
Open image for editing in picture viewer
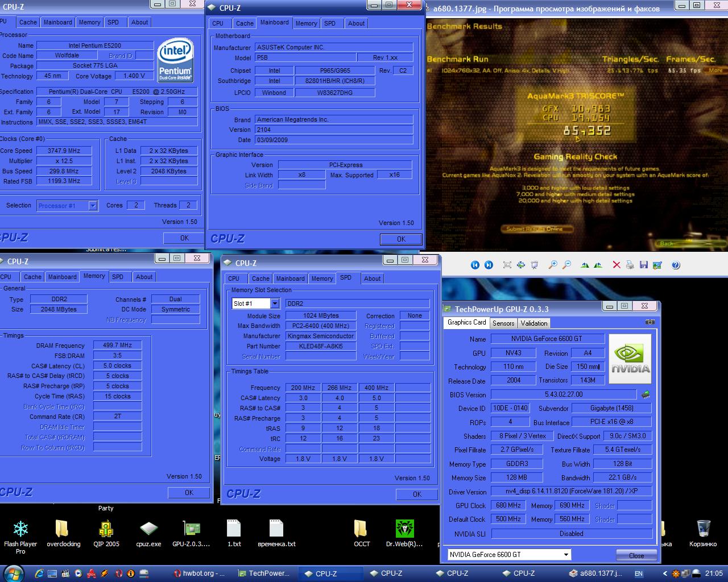(x=657, y=265)
